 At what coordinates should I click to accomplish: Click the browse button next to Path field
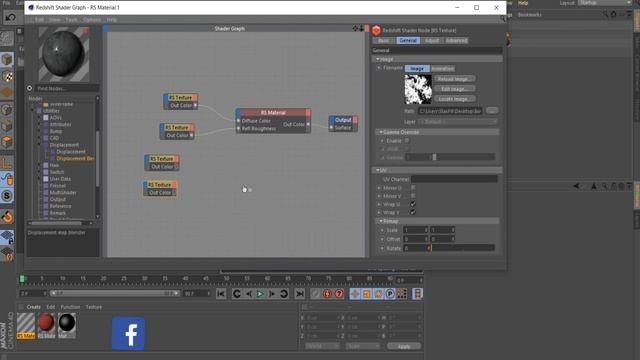click(492, 111)
